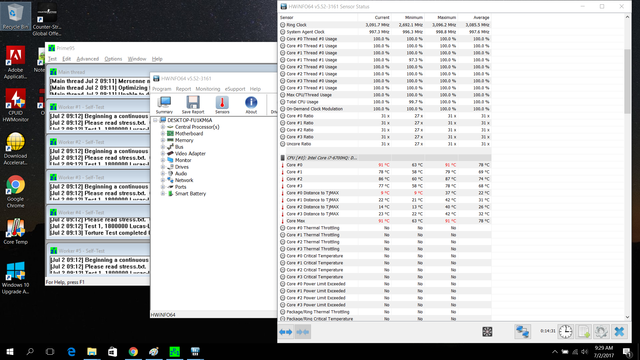Image resolution: width=640 pixels, height=360 pixels.
Task: Click the blue X close-sensors icon
Action: (619, 331)
